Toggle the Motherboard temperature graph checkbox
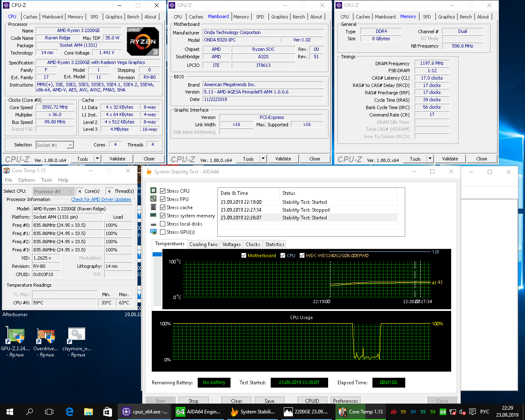 click(x=244, y=256)
